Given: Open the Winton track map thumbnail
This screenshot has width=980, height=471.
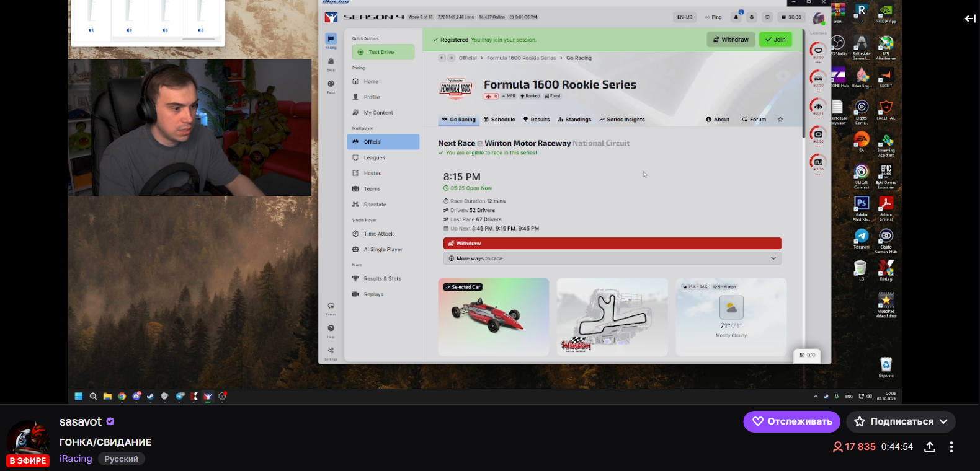Looking at the screenshot, I should coord(612,317).
